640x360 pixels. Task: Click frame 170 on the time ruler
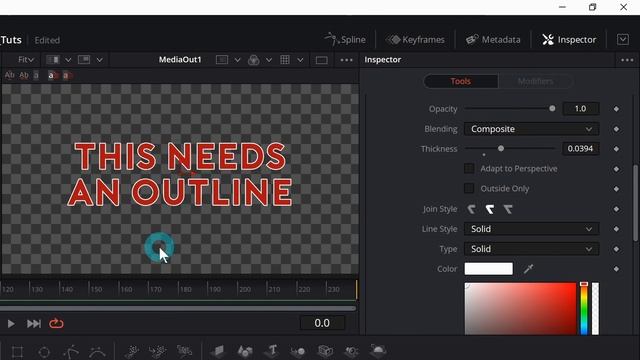click(156, 289)
